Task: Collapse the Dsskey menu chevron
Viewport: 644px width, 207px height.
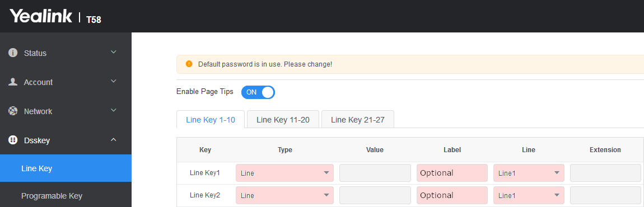Action: (114, 140)
